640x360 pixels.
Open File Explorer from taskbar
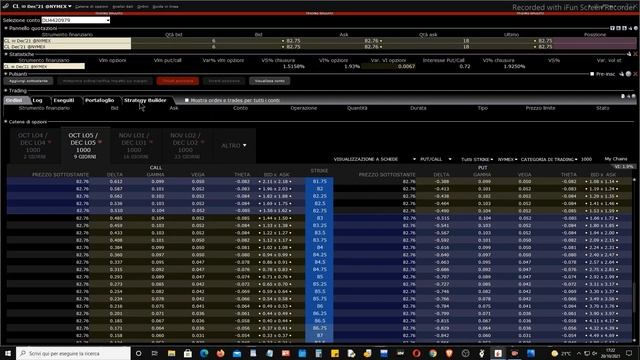tap(171, 353)
